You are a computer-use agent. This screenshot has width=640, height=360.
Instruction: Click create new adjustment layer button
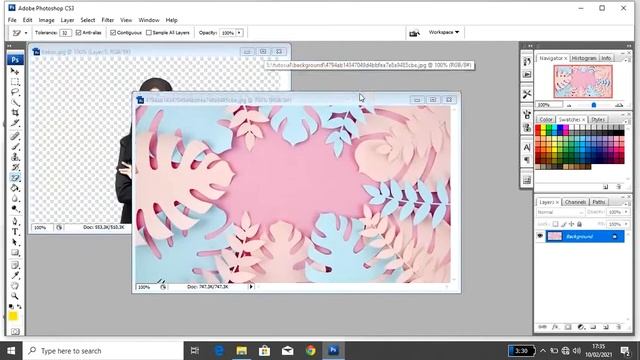pos(581,327)
